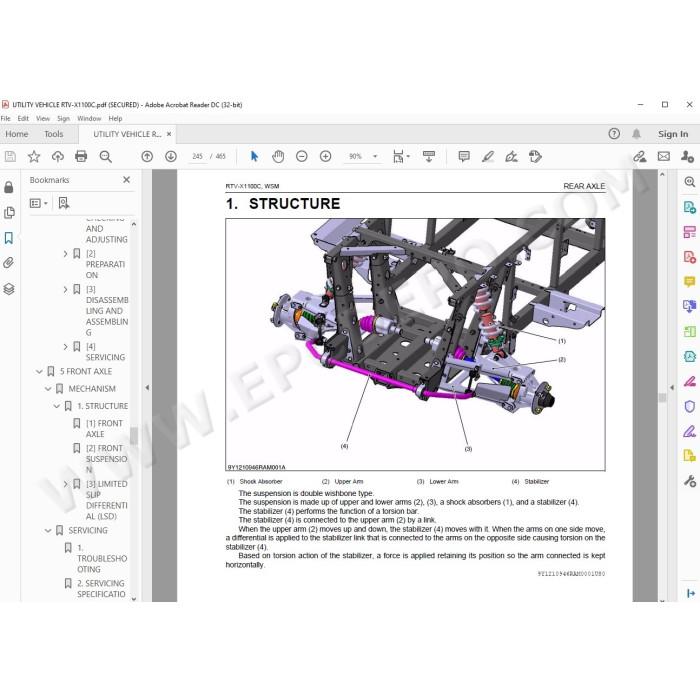The height and width of the screenshot is (700, 700).
Task: Expand the [3] DISASSEMBLING AND ASSEMBLING bookmark
Action: (65, 289)
